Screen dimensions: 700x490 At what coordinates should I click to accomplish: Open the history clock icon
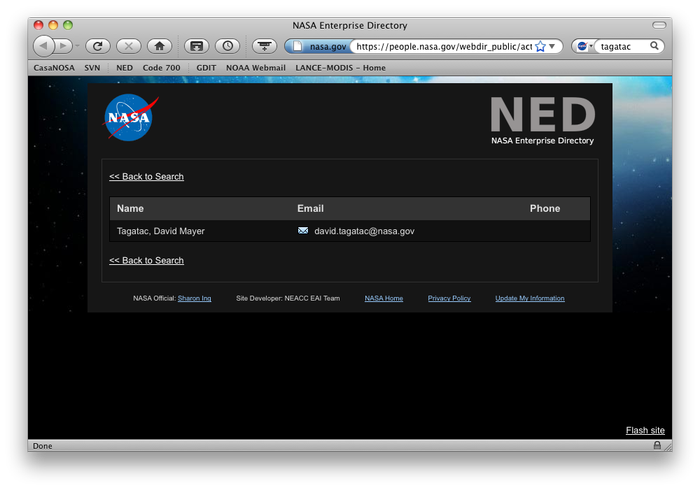(x=228, y=46)
